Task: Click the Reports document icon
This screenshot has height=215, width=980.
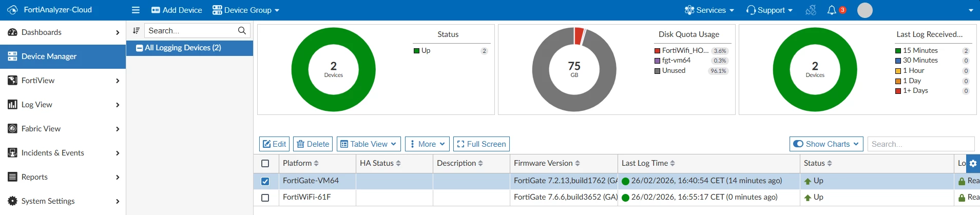Action: point(12,177)
